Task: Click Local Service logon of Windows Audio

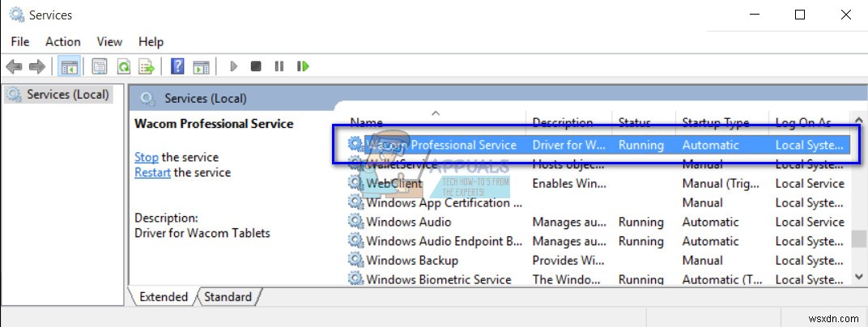Action: pos(810,222)
